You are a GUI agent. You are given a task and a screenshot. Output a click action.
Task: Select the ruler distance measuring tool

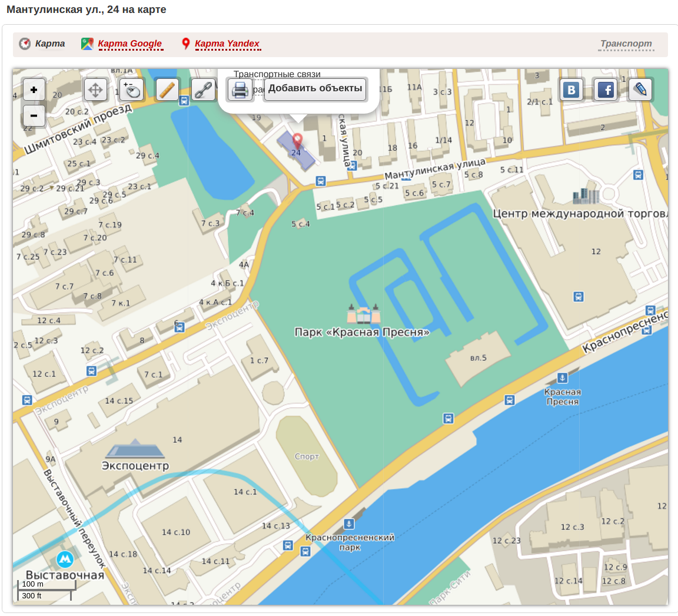pyautogui.click(x=167, y=90)
